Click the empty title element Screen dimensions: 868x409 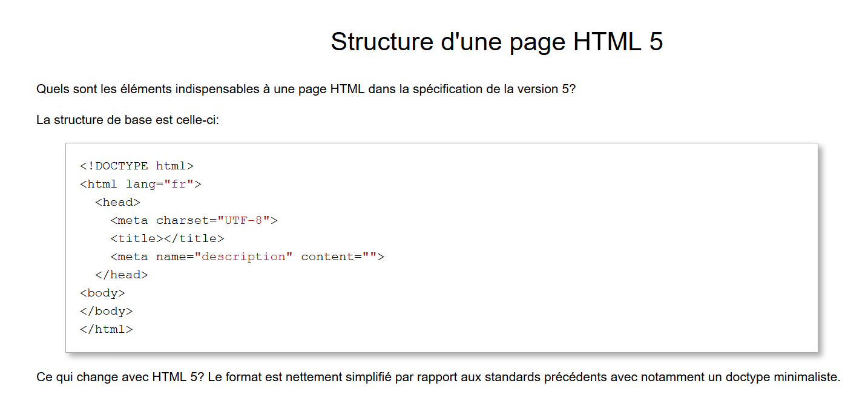[x=168, y=238]
